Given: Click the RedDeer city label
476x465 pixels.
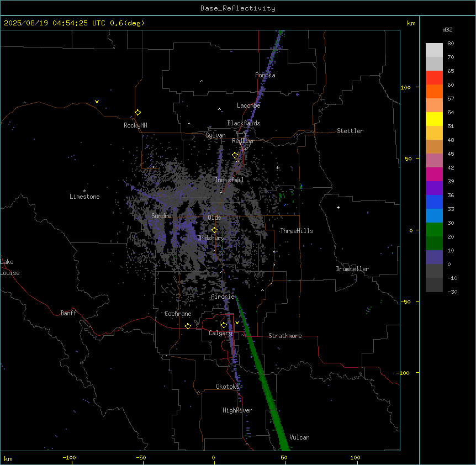Looking at the screenshot, I should [244, 141].
